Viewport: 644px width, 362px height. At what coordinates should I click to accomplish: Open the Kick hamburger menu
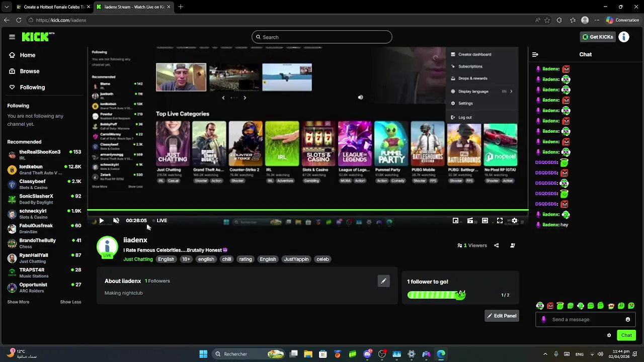point(12,37)
